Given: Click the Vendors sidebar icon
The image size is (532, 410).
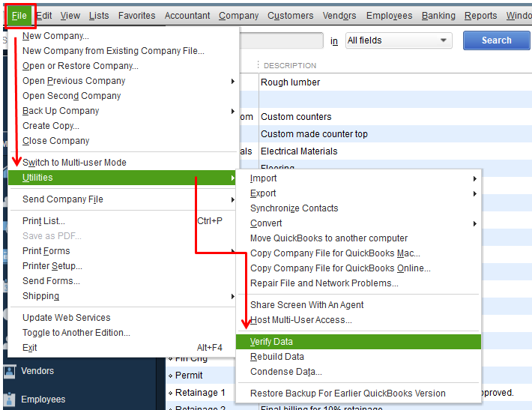Looking at the screenshot, I should click(10, 371).
